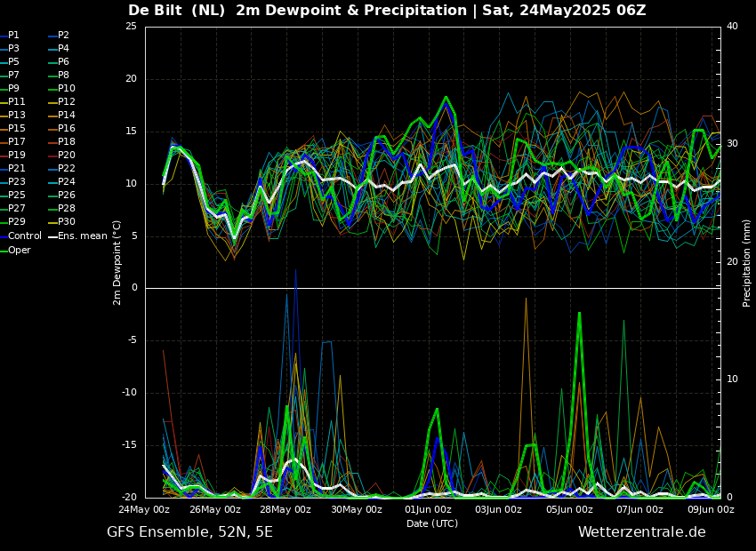Click the 24May 00z date label
The image size is (756, 551).
[x=143, y=509]
